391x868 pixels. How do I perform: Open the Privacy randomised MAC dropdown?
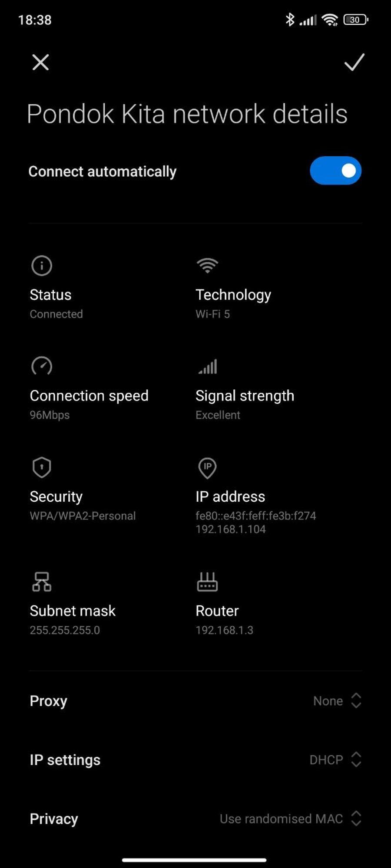pos(291,819)
